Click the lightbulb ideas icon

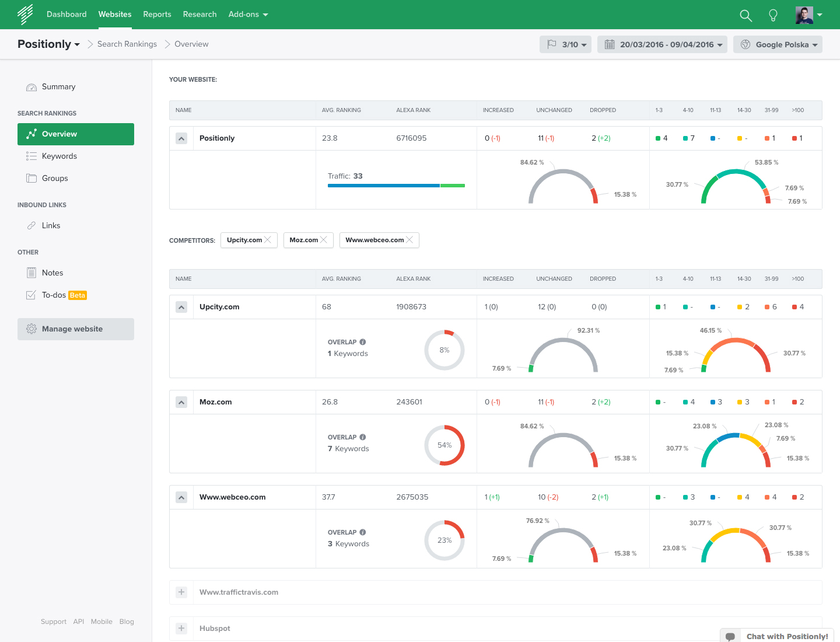pos(773,15)
